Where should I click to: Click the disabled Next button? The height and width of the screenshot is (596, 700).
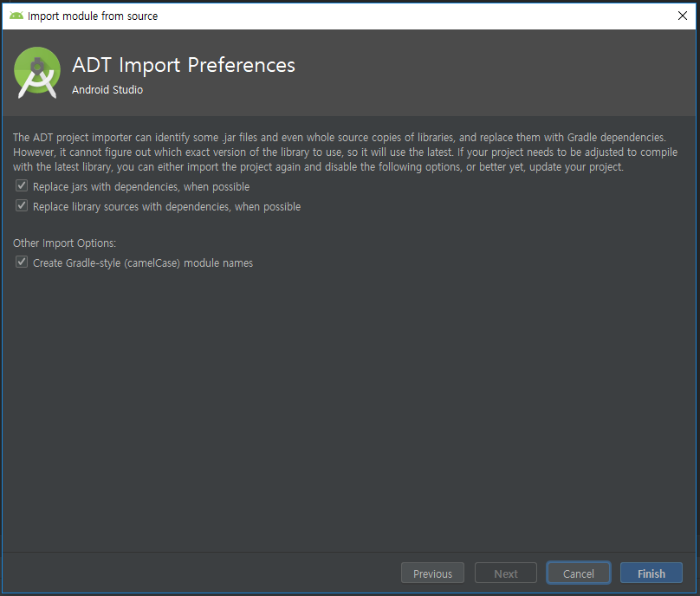click(x=505, y=573)
